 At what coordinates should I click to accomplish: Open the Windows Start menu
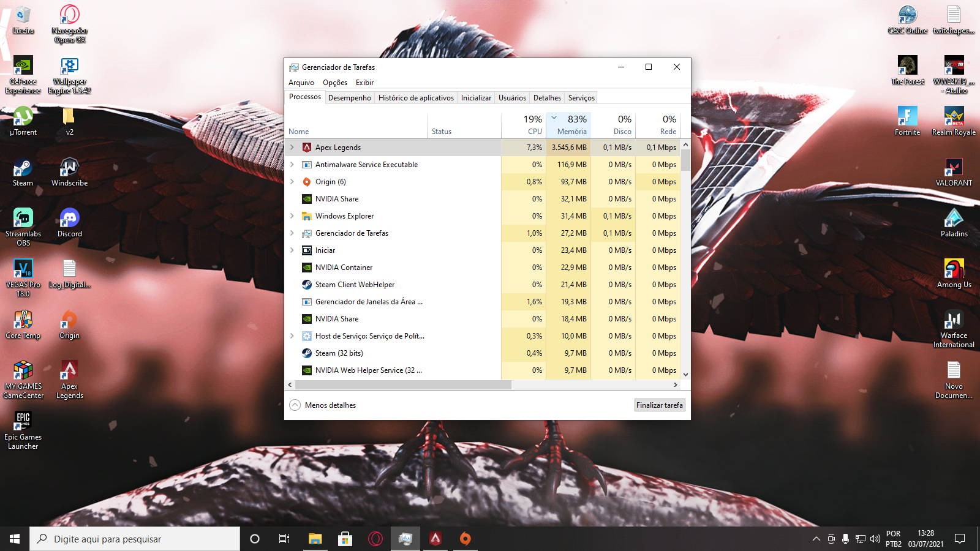click(15, 539)
